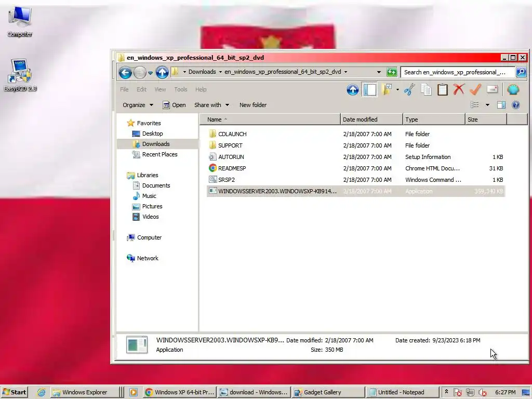
Task: Click the grayed-out Forward navigation arrow
Action: (x=140, y=72)
